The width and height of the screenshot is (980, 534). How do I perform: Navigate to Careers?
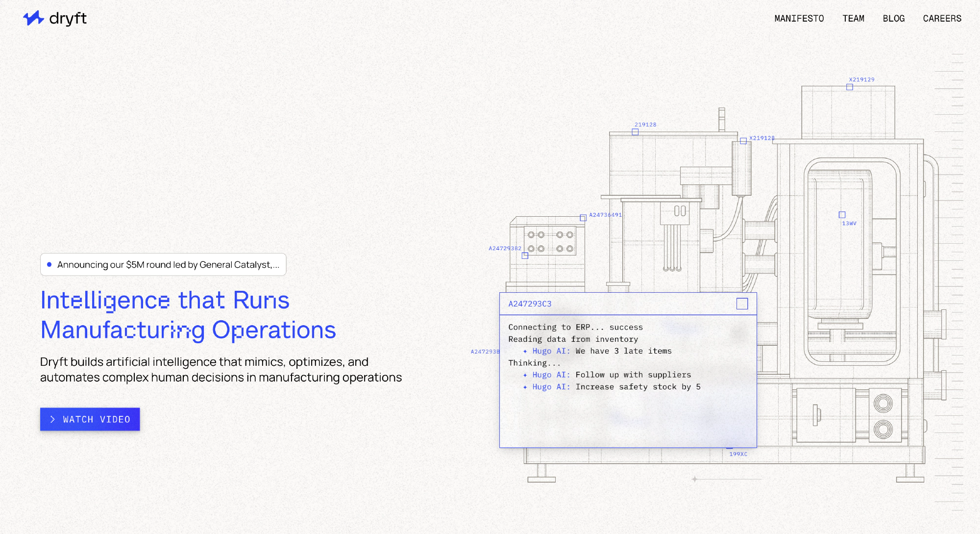tap(942, 19)
